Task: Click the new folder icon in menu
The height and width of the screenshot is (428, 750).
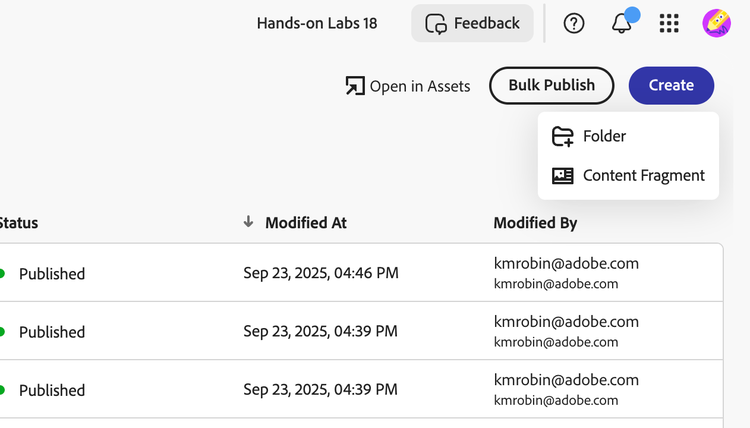Action: tap(563, 136)
